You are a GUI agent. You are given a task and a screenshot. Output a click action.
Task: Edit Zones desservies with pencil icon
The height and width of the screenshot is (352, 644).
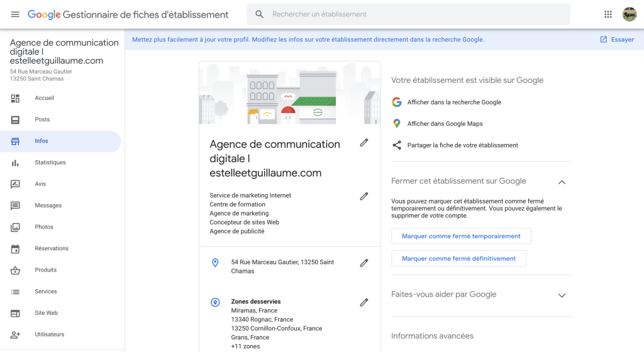coord(364,302)
